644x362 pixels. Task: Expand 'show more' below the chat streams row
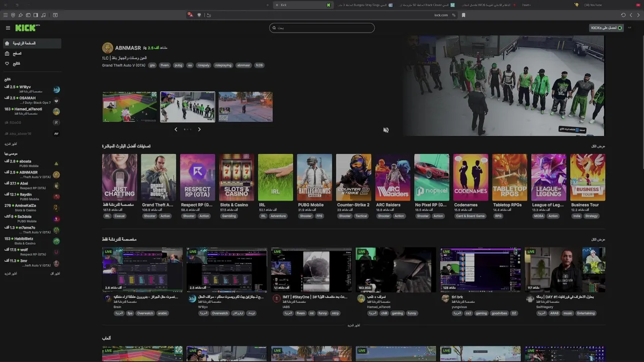(x=354, y=325)
